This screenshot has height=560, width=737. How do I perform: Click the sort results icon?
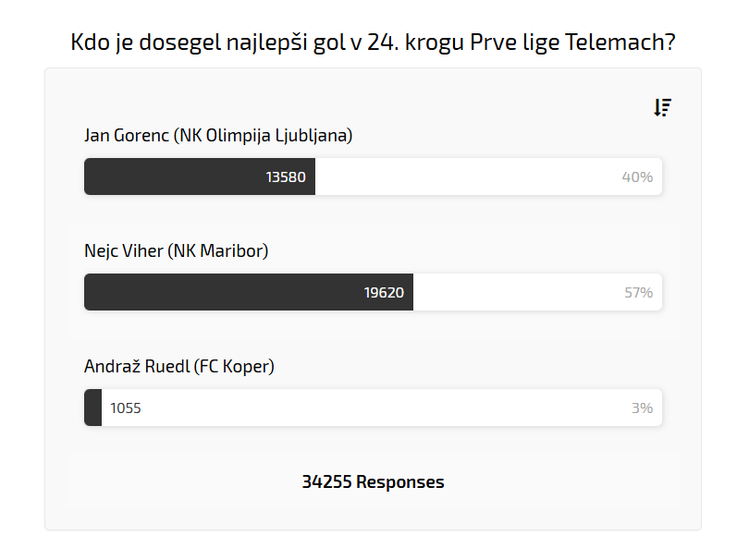click(662, 108)
